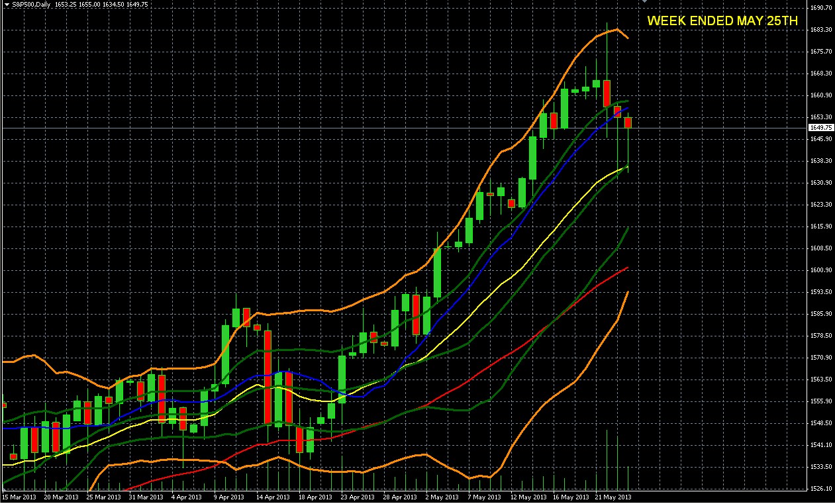Click the 1600.90 price level on axis
The image size is (835, 504).
[820, 270]
